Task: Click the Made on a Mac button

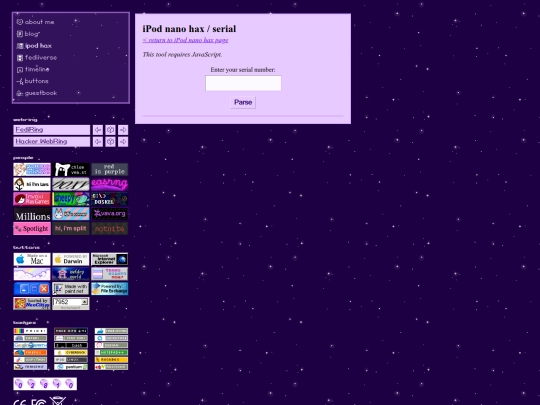Action: (x=32, y=259)
